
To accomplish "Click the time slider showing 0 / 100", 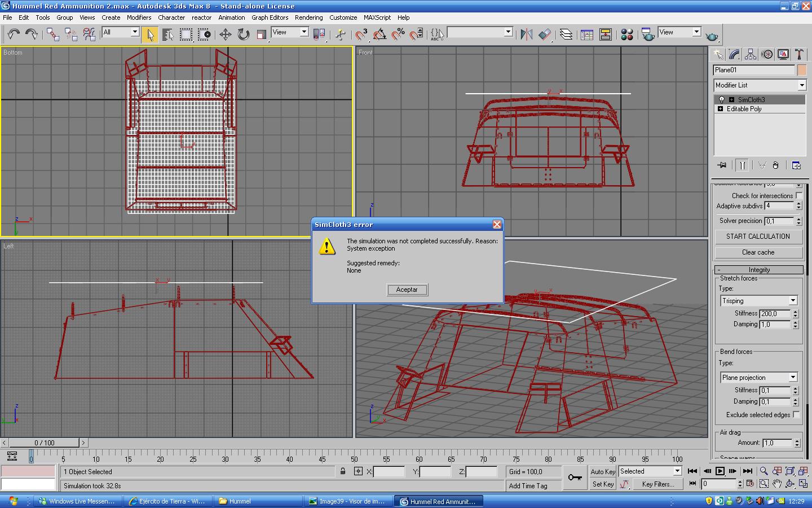I will (x=44, y=443).
